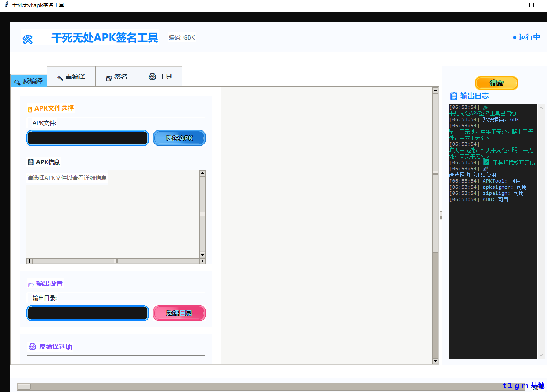Click the 运行中 status indicator
Image resolution: width=547 pixels, height=392 pixels.
pyautogui.click(x=526, y=37)
